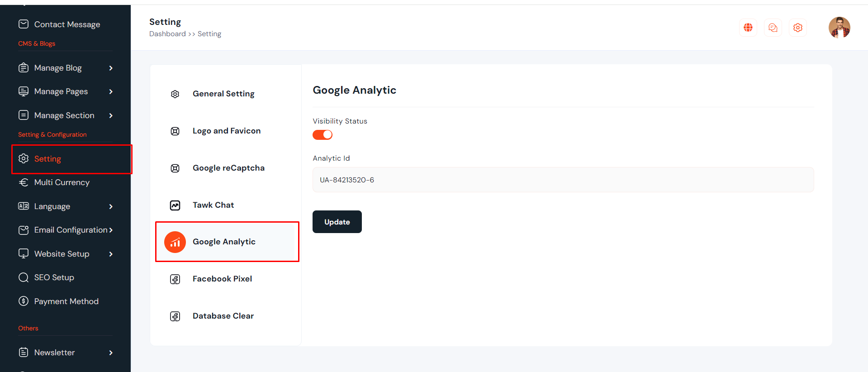Click the Tawk Chat icon
This screenshot has width=868, height=372.
tap(175, 205)
